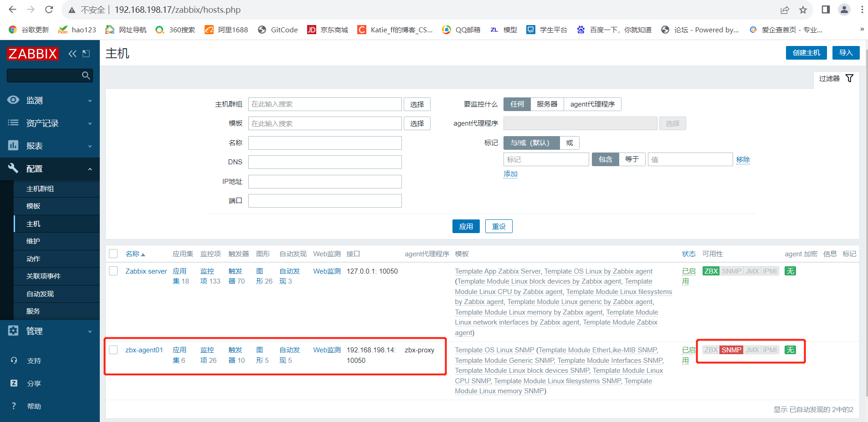Open 动作 in sidebar
The width and height of the screenshot is (868, 422).
click(57, 259)
